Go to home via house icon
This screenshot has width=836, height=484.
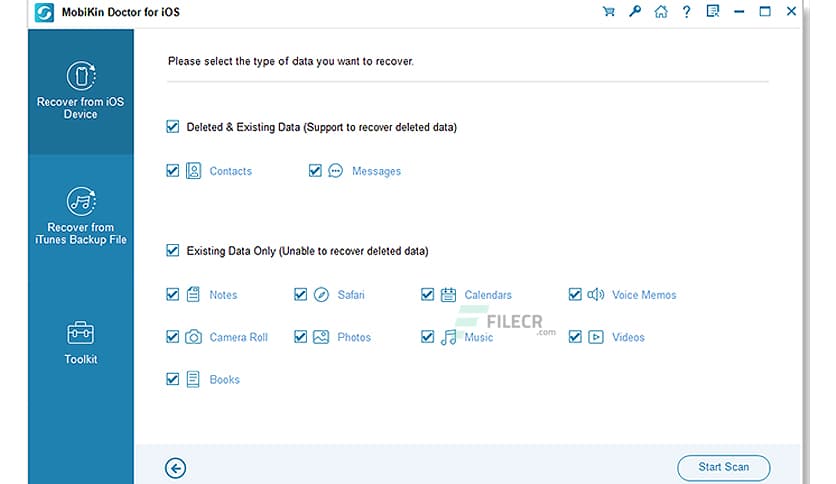point(661,12)
